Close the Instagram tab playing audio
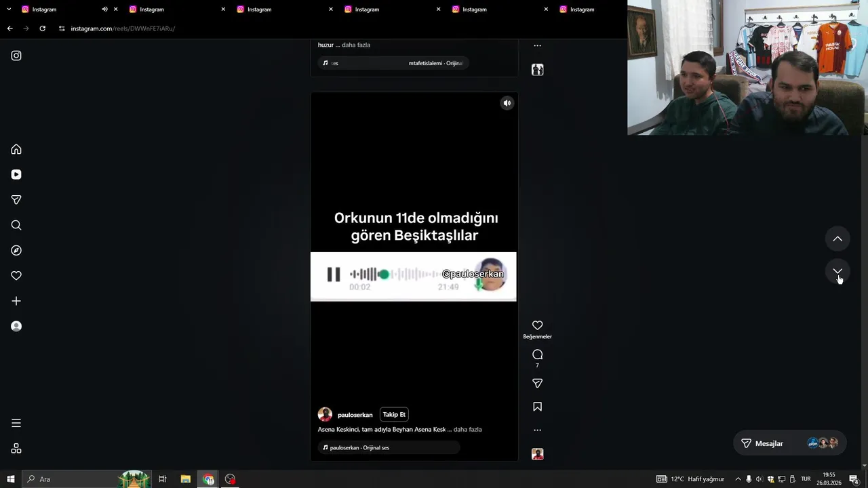This screenshot has width=868, height=488. pos(116,9)
